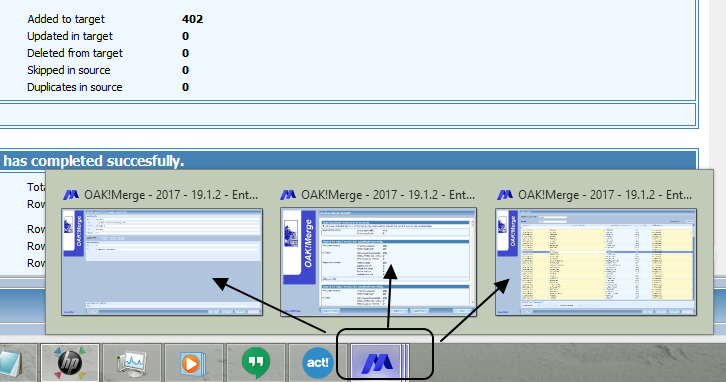Click the 'has completed succesfully' header bar
The height and width of the screenshot is (382, 726).
348,161
